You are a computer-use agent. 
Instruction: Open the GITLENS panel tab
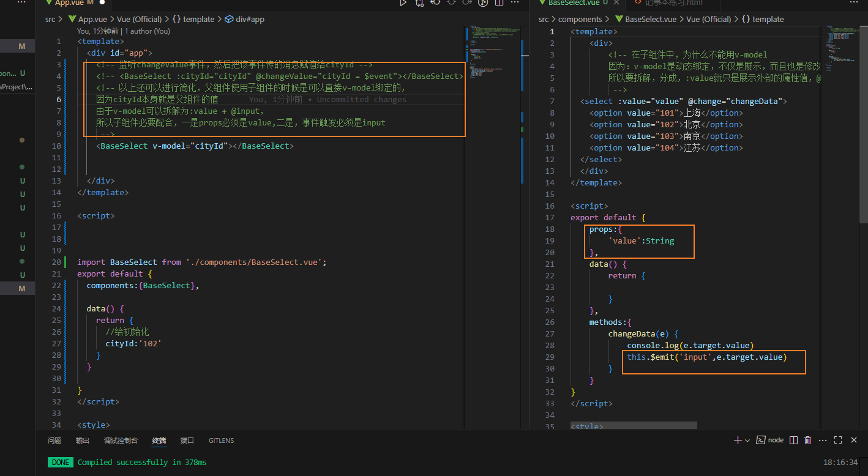221,441
